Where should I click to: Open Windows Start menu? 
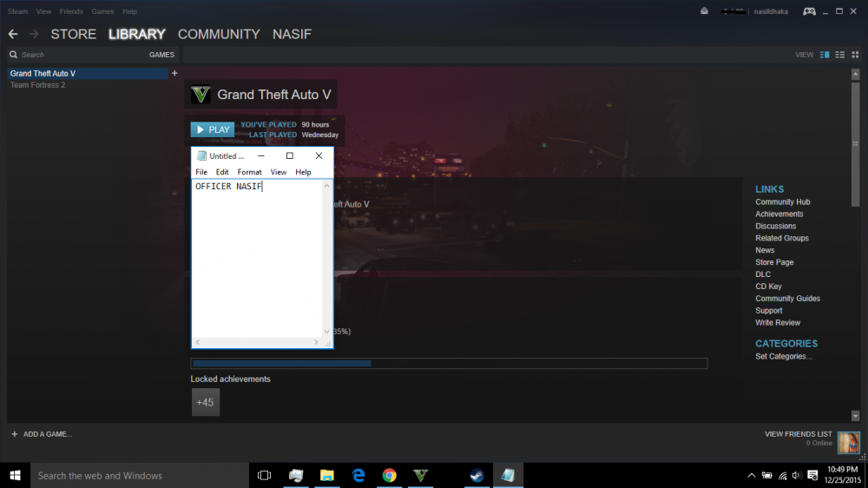pyautogui.click(x=15, y=475)
